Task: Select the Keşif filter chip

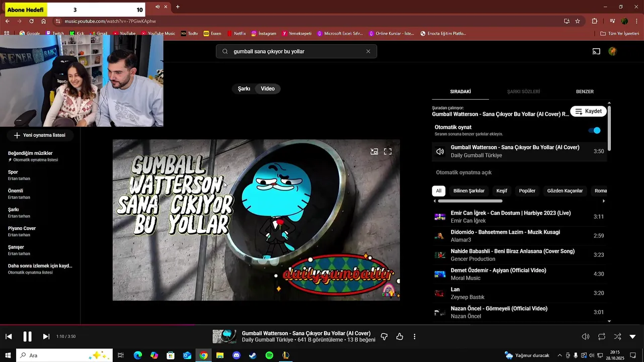Action: (x=502, y=191)
